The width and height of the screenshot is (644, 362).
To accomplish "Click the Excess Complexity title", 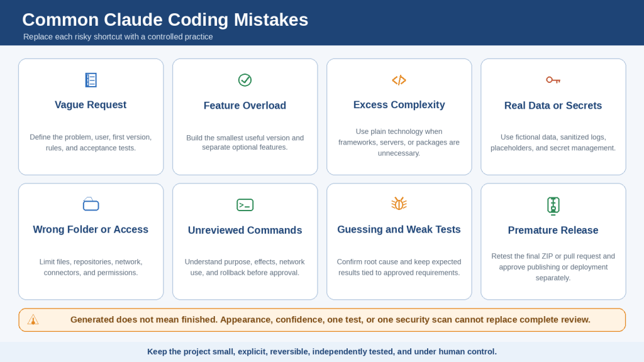I will (399, 105).
